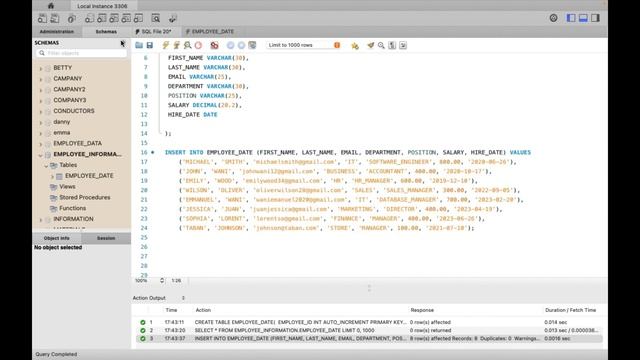Select the SELECT * FROM output row
The height and width of the screenshot is (360, 640).
pos(369,330)
